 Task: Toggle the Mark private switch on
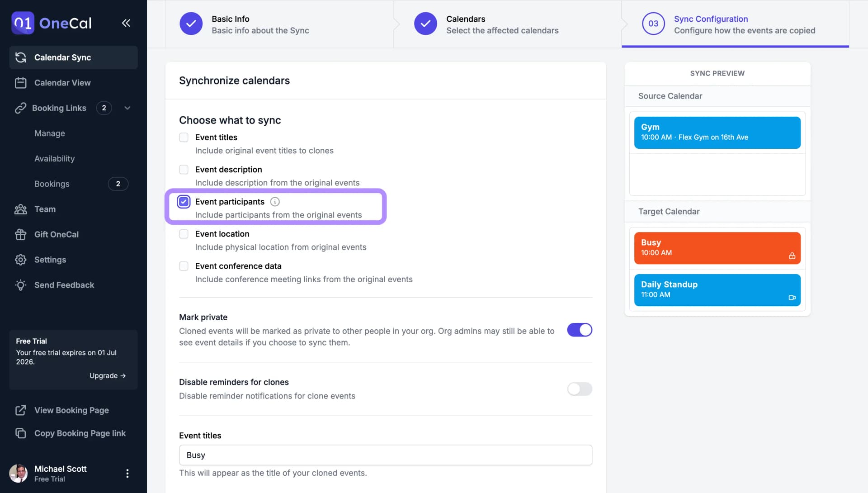(580, 330)
